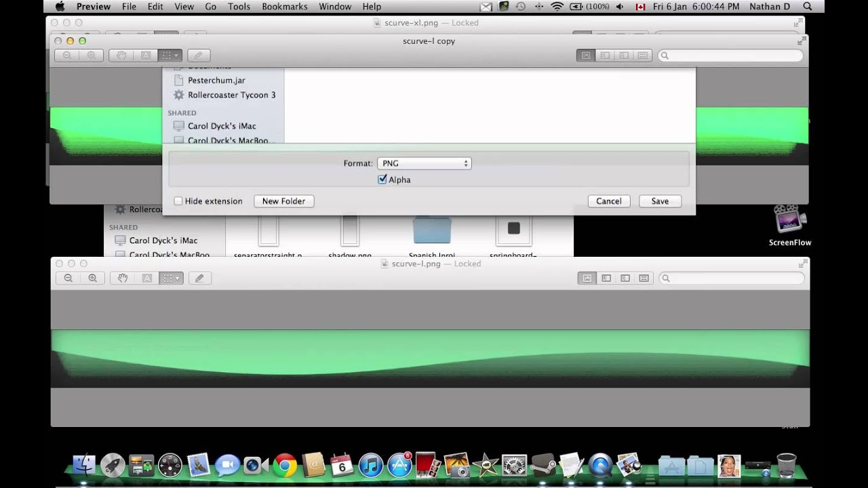
Task: Open the View menu
Action: 184,7
